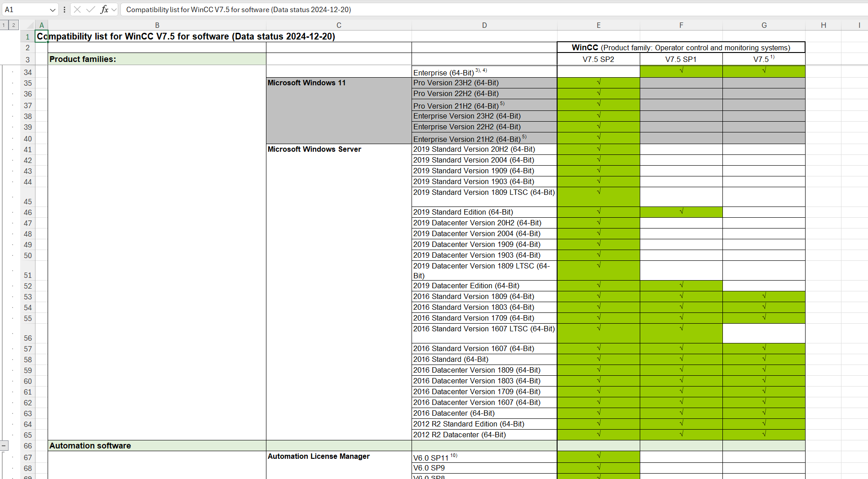Screen dimensions: 868x479
Task: Select row 46 header
Action: (x=28, y=212)
